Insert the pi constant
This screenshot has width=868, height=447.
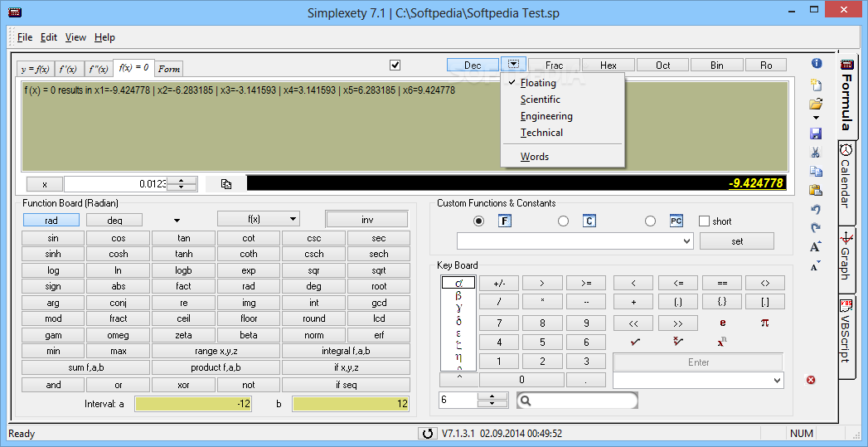[x=764, y=323]
